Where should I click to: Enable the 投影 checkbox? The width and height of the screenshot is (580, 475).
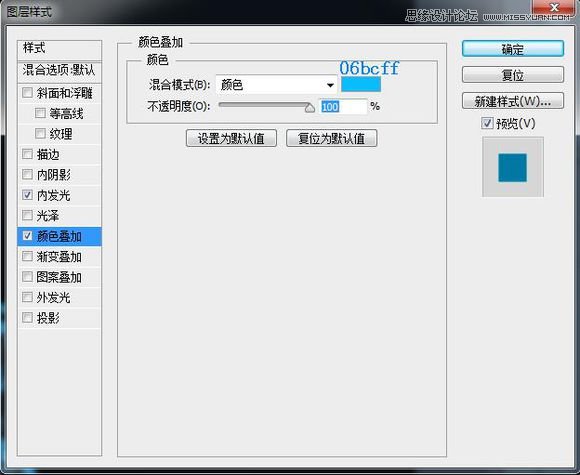[27, 317]
